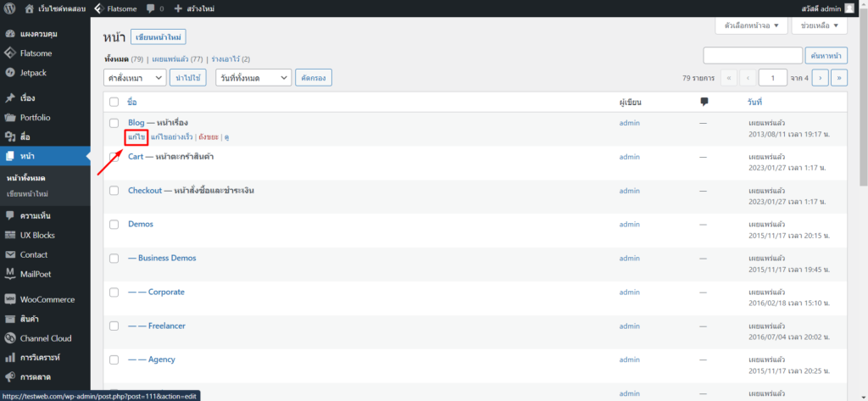Image resolution: width=868 pixels, height=401 pixels.
Task: Open the WordPress logo menu
Action: click(9, 8)
